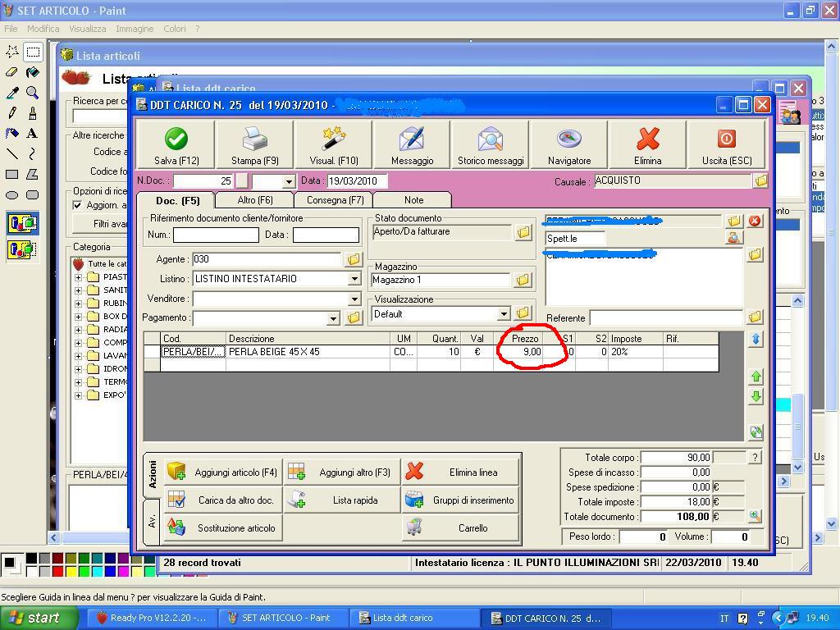The width and height of the screenshot is (840, 630).
Task: Switch to the Altro (F6) tab
Action: click(255, 200)
